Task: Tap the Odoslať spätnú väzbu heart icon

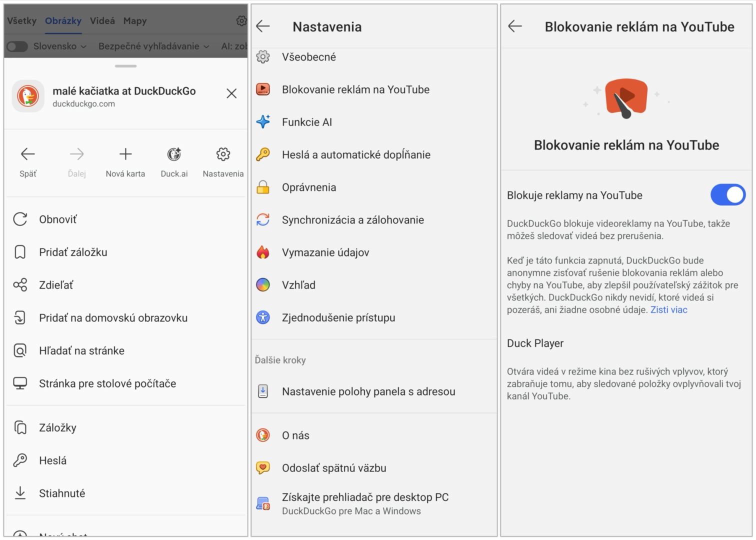Action: pyautogui.click(x=263, y=468)
